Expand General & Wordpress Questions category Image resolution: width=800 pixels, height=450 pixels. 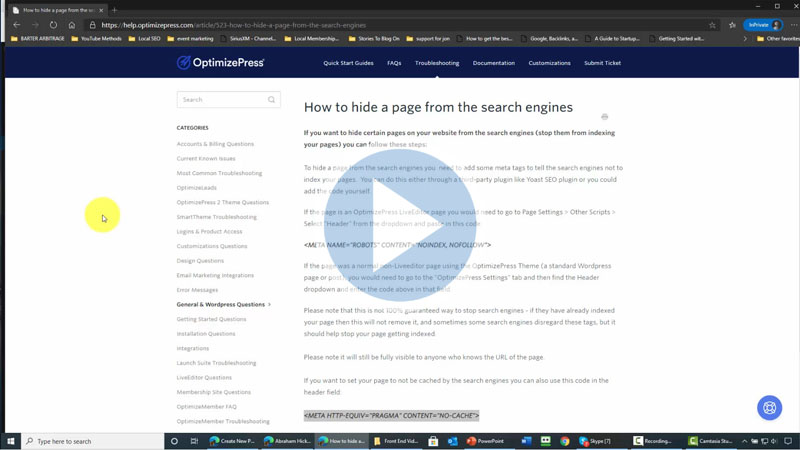[x=223, y=304]
